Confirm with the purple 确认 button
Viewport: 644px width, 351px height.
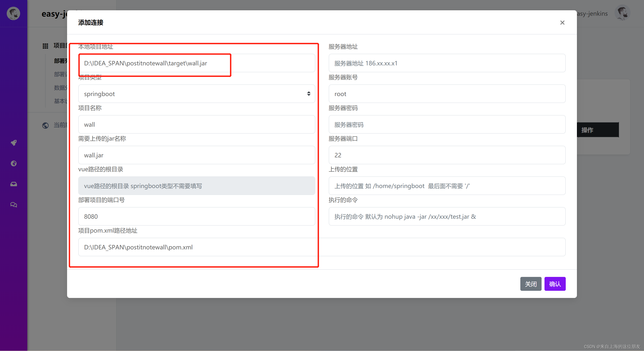tap(555, 284)
